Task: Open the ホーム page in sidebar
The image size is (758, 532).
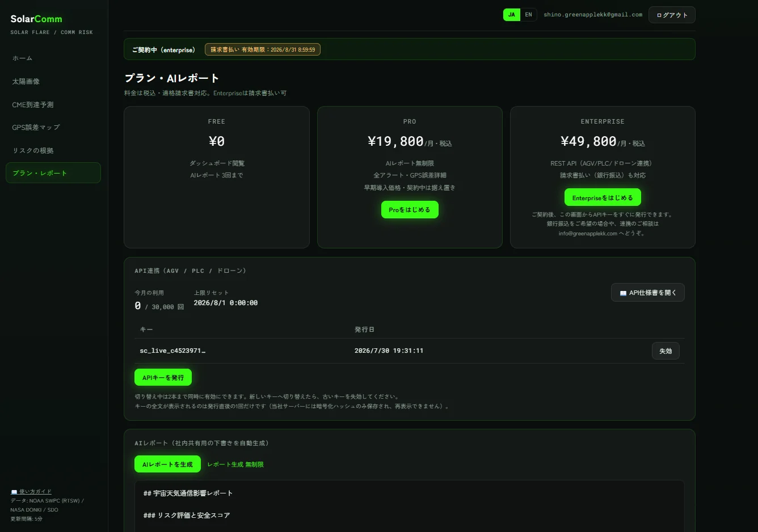Action: tap(53, 58)
